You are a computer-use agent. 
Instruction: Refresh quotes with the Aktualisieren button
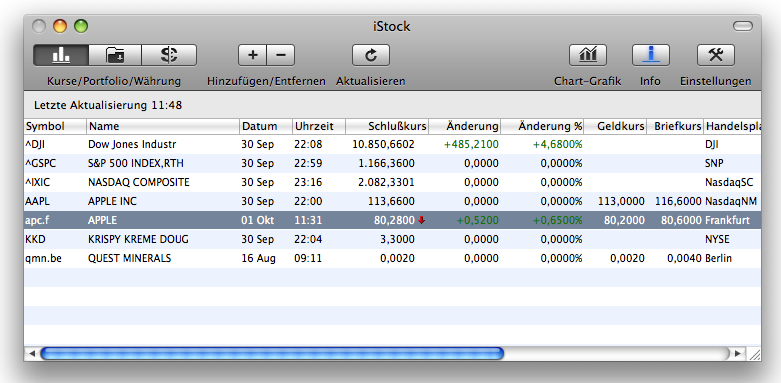click(x=371, y=55)
